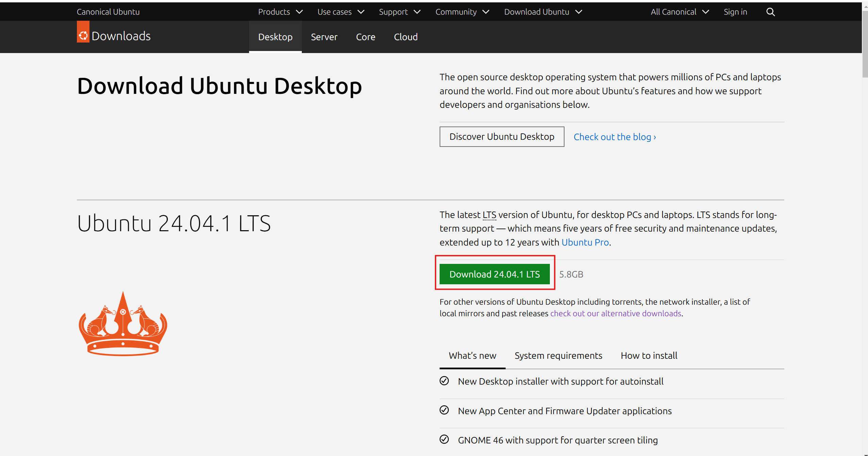Expand the Use cases menu
Screen dimensions: 868x456
pos(341,12)
